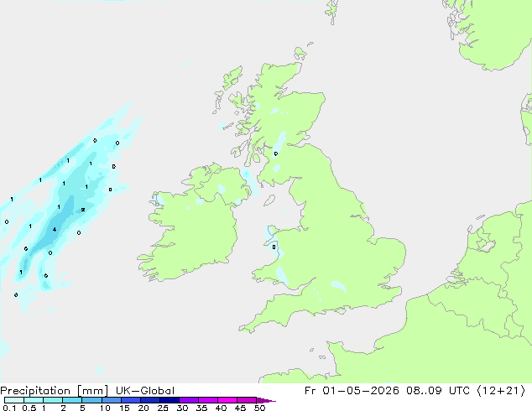The height and width of the screenshot is (411, 532).
Task: Click the 0.5–1 mm legend color swatch
Action: (x=34, y=400)
